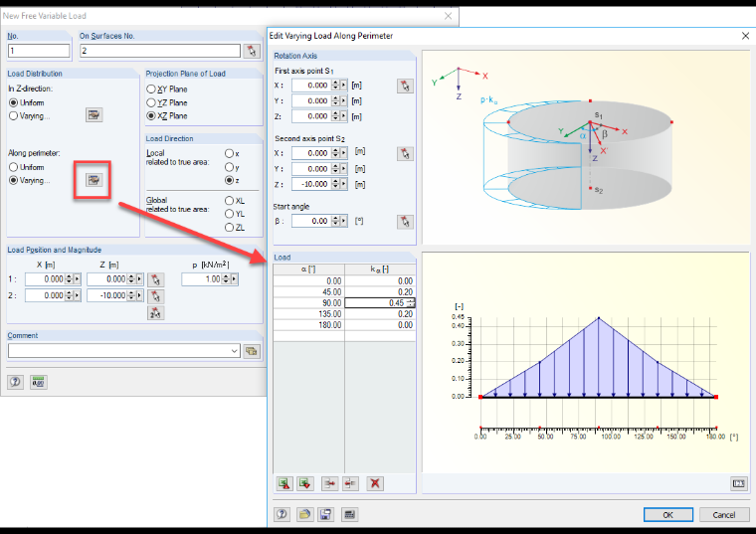Select global ZL load direction
Screen dimensions: 756x534
point(229,228)
